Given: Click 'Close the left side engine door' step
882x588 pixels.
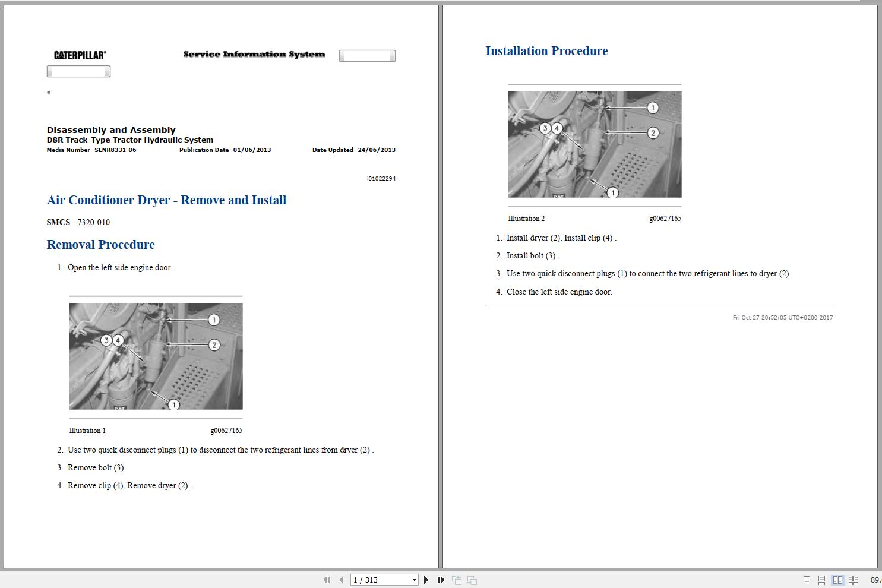Looking at the screenshot, I should [559, 292].
